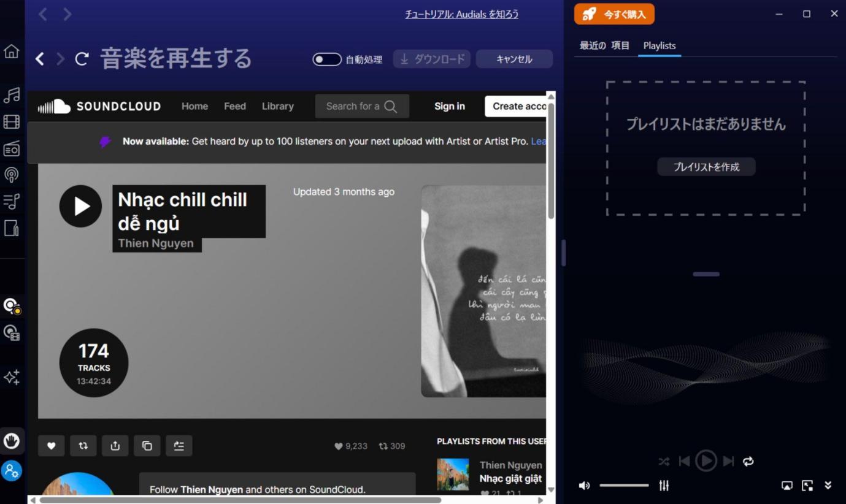Collapse the player panel with double chevron
This screenshot has height=504, width=846.
(828, 486)
